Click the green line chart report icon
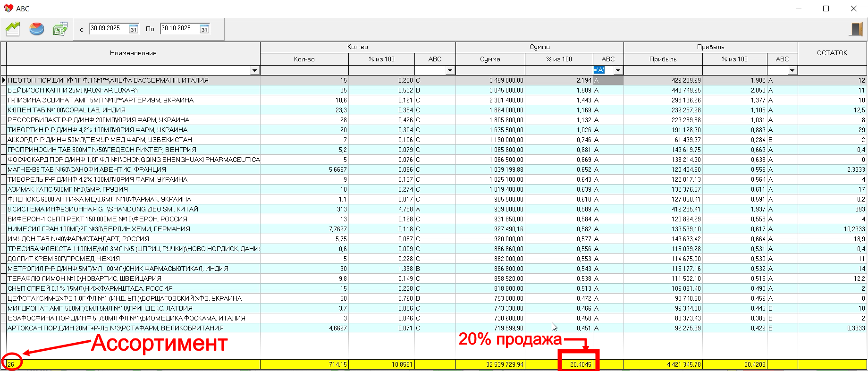 (x=13, y=29)
